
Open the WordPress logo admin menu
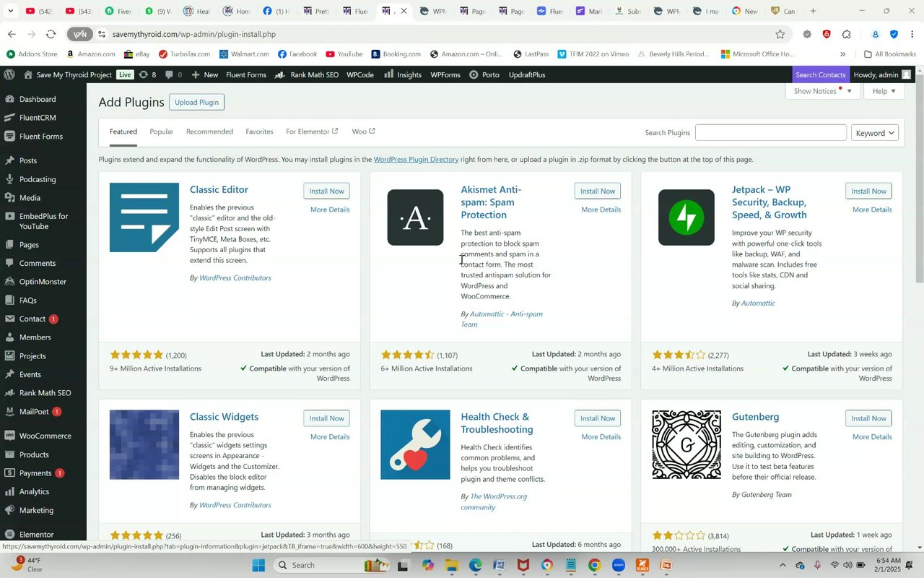(x=9, y=74)
